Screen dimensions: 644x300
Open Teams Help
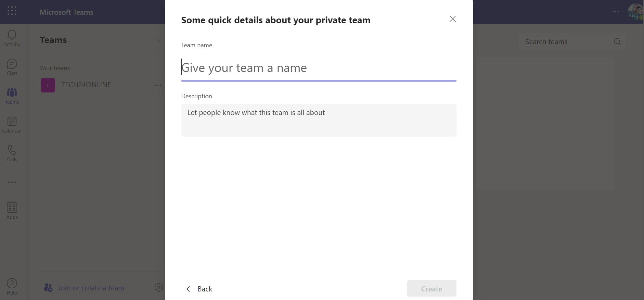[x=12, y=286]
